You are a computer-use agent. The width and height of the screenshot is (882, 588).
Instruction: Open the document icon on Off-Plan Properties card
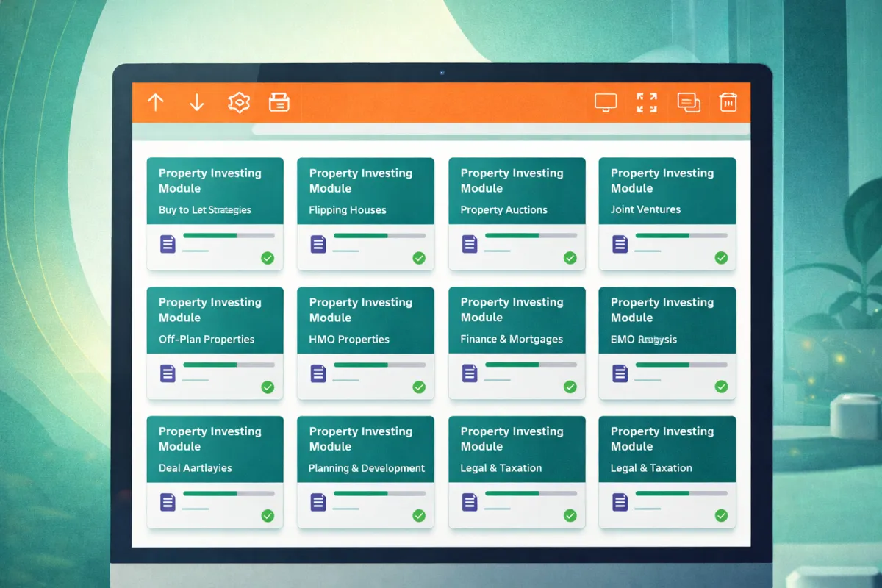tap(168, 373)
